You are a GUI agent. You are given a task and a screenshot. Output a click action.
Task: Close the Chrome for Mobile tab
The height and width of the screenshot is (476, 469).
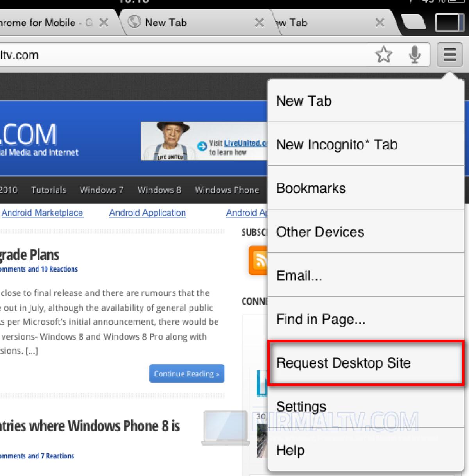103,22
